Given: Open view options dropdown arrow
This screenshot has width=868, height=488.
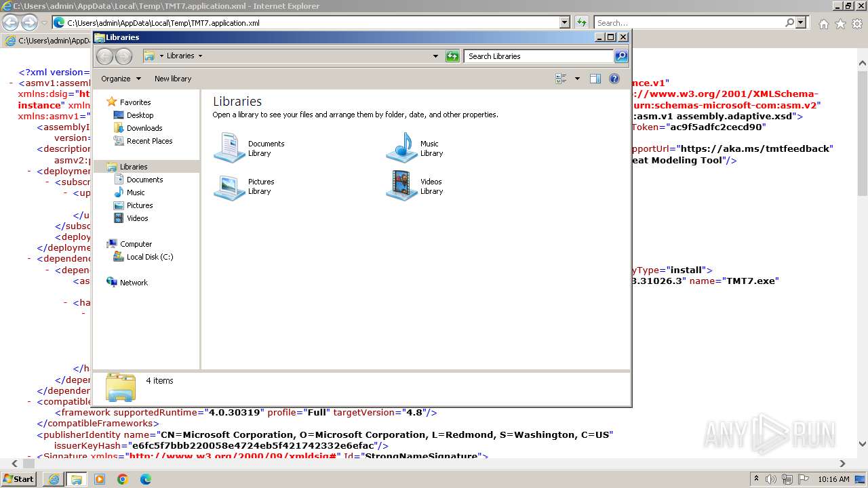Looking at the screenshot, I should click(x=577, y=79).
